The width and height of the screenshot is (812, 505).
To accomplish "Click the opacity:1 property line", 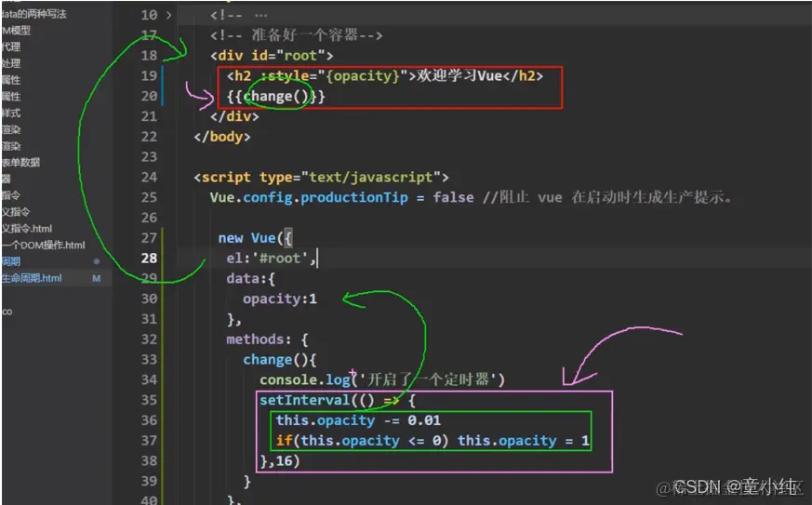I will click(x=280, y=299).
